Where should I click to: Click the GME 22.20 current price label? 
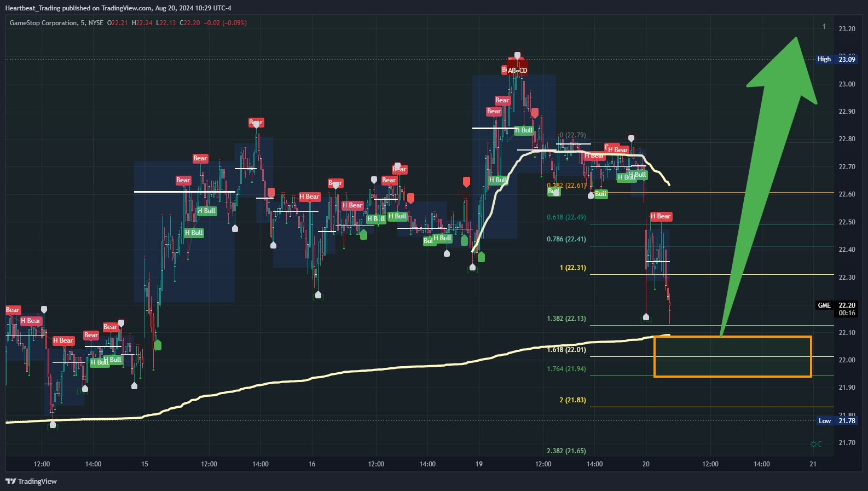coord(836,305)
